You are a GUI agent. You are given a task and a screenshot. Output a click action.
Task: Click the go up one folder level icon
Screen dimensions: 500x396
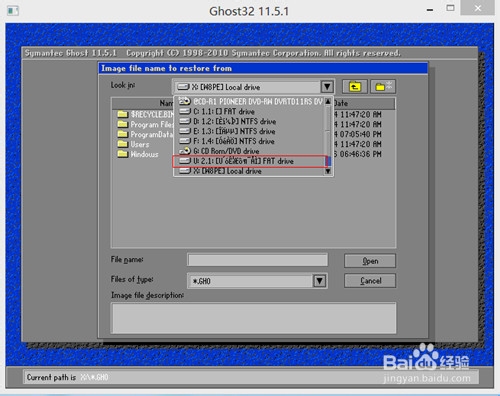[355, 87]
